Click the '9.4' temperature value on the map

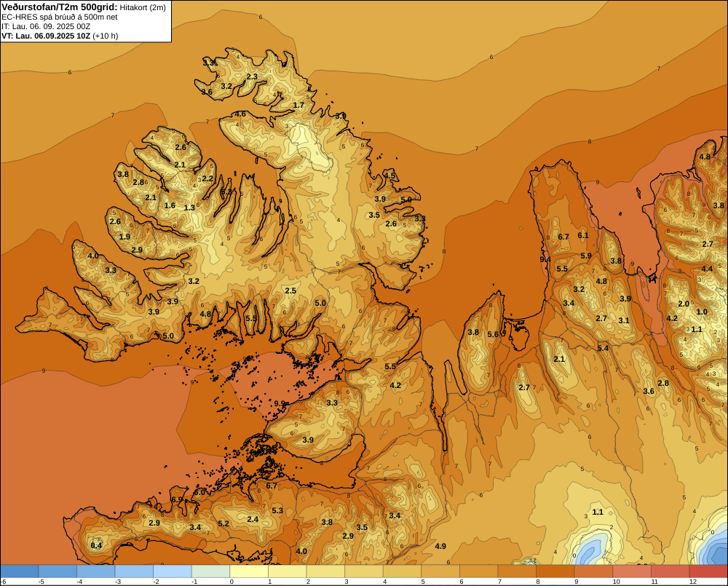click(545, 259)
